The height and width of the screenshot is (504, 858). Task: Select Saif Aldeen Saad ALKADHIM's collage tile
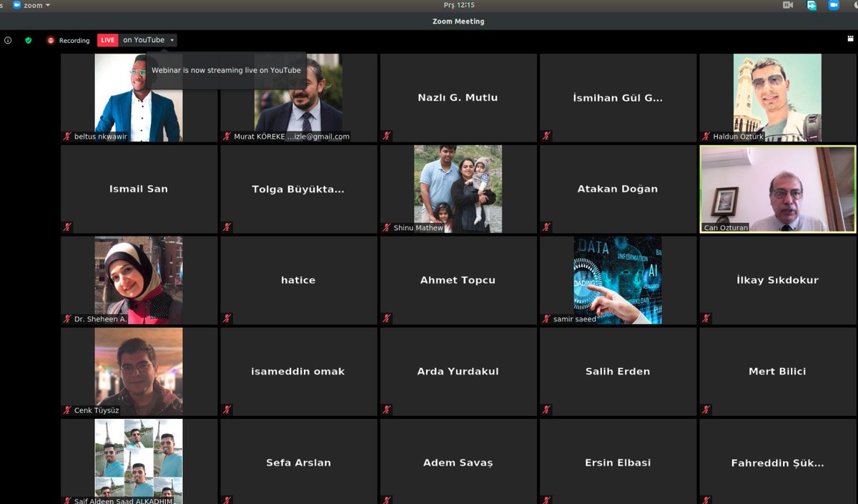[x=139, y=461]
